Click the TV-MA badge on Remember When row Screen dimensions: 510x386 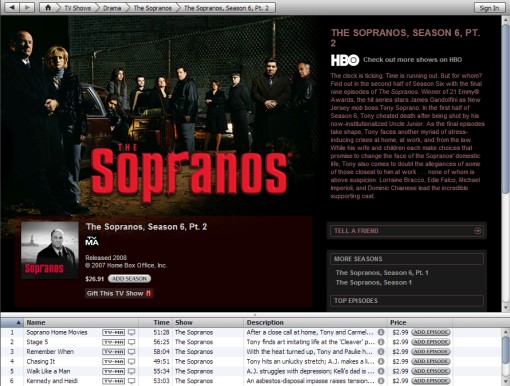(x=114, y=352)
